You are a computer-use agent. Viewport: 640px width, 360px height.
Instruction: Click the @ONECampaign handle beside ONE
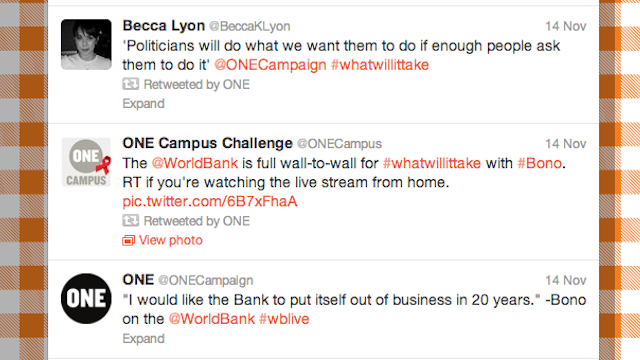tap(206, 280)
